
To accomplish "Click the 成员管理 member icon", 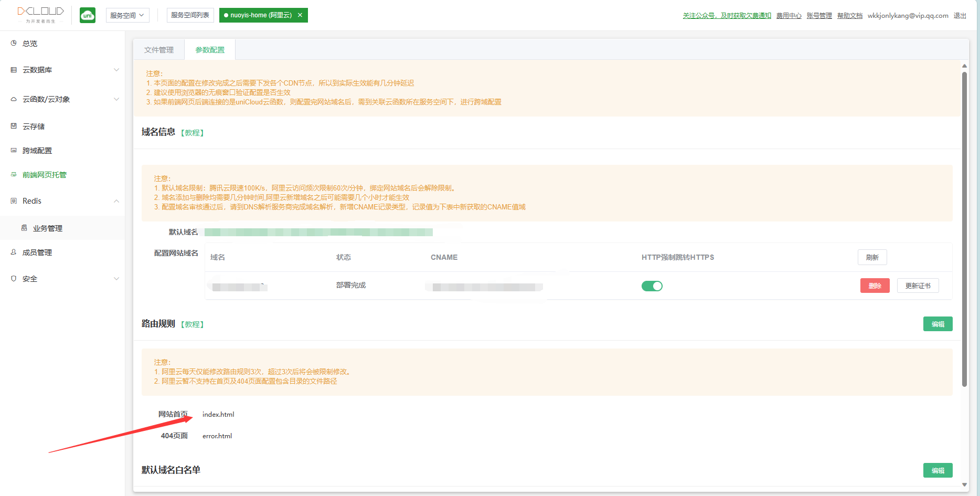I will pos(14,252).
